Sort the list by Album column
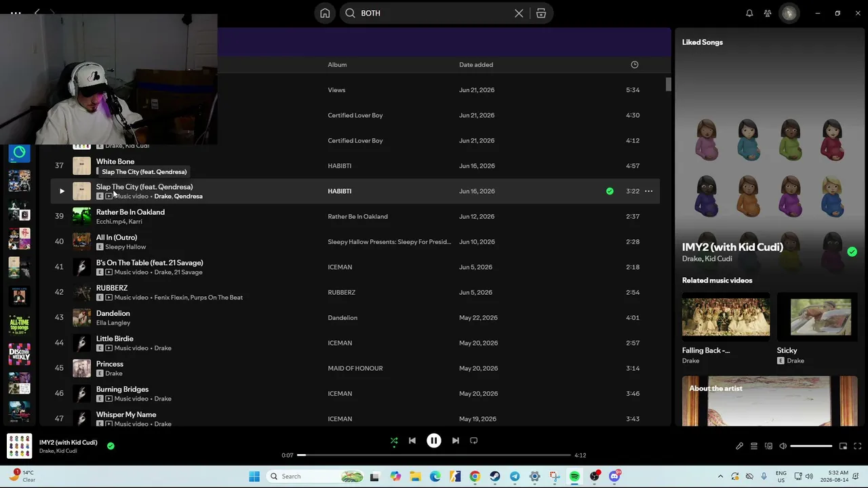The image size is (868, 488). coord(337,64)
